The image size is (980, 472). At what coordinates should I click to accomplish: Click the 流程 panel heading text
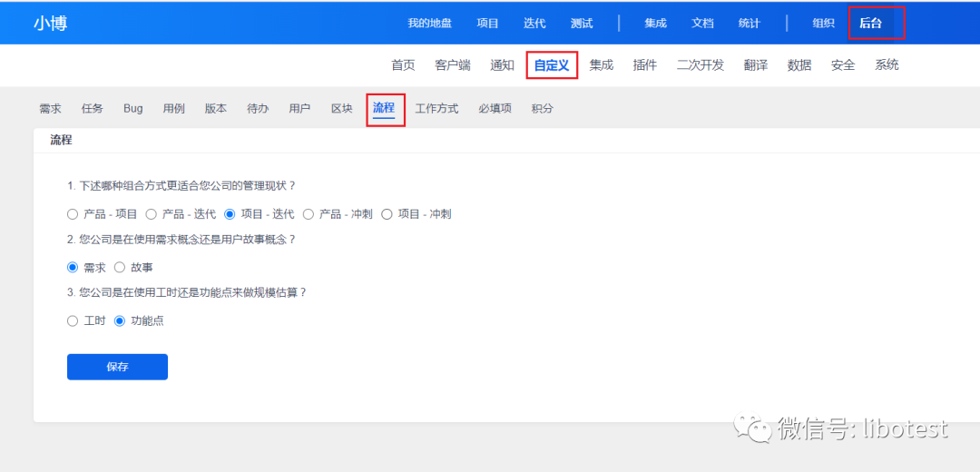[62, 141]
